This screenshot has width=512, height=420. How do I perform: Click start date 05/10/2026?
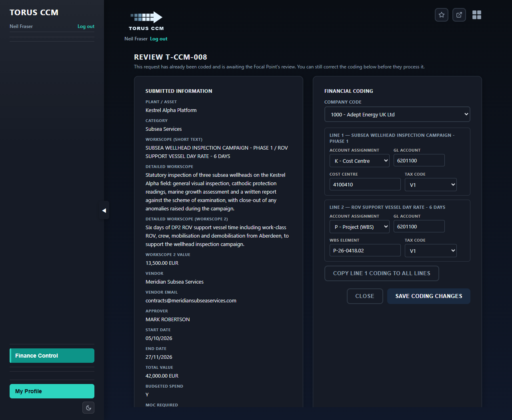pos(159,338)
